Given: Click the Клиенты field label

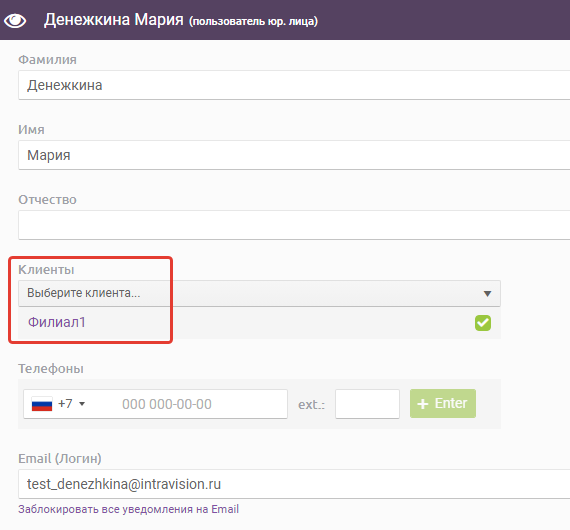Looking at the screenshot, I should (x=46, y=270).
